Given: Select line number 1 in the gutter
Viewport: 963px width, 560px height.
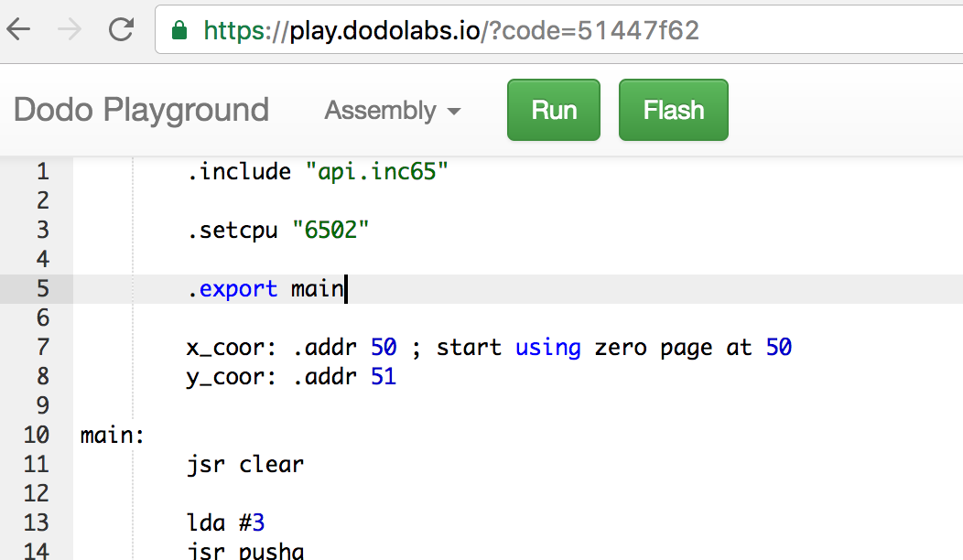Looking at the screenshot, I should pos(42,171).
